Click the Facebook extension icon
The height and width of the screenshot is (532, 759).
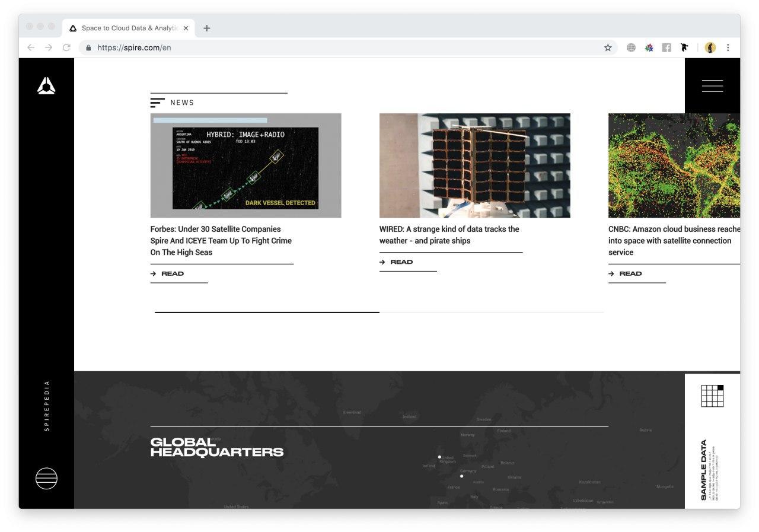[x=666, y=47]
